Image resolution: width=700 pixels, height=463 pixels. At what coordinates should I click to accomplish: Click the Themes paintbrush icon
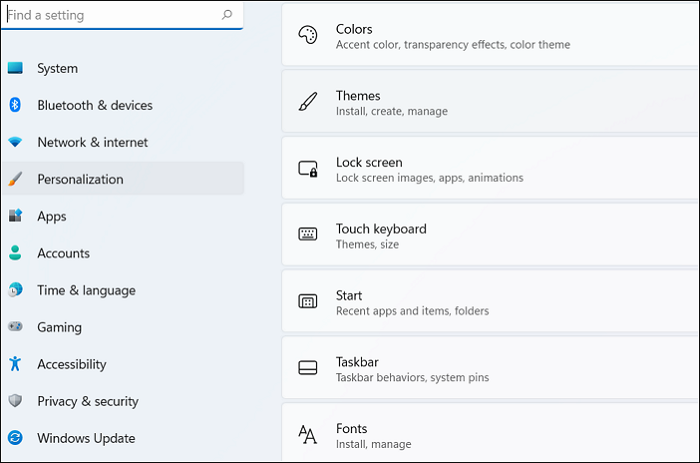coord(308,102)
